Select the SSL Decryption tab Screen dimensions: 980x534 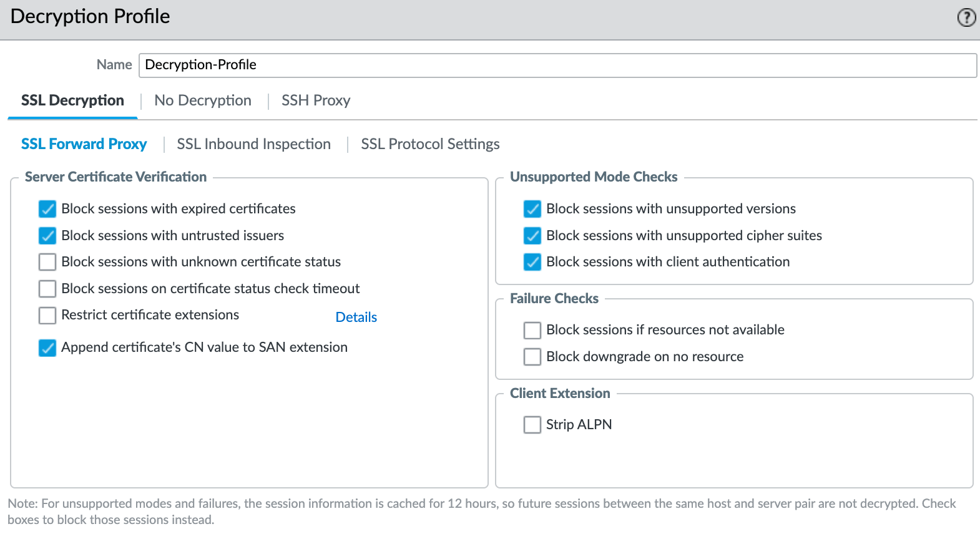click(x=72, y=100)
